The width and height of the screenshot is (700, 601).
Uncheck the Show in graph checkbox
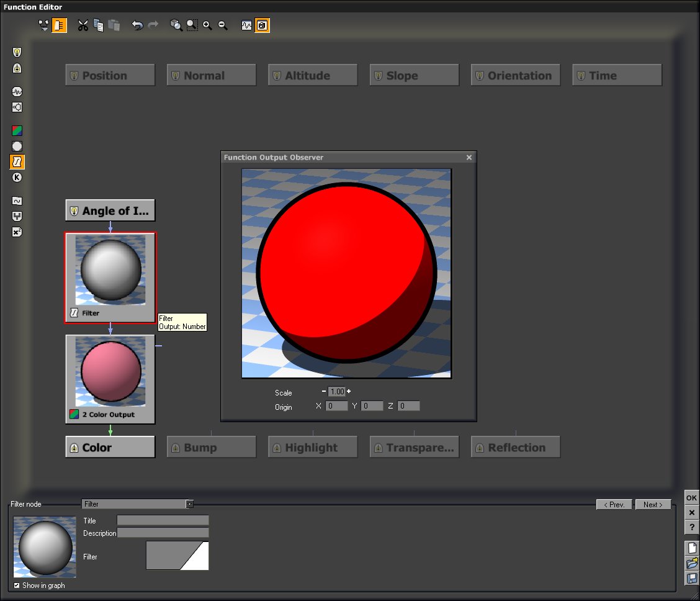tap(17, 585)
